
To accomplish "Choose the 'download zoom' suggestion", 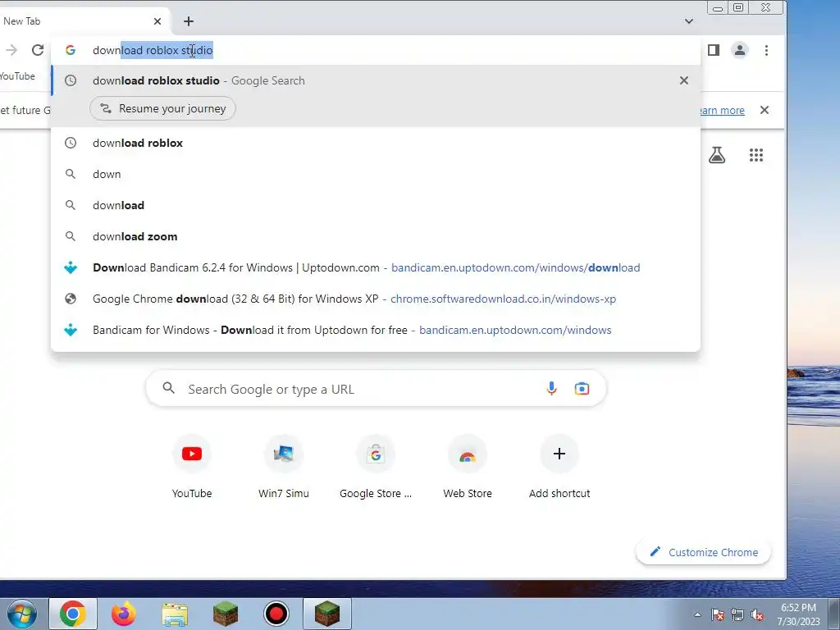I will pyautogui.click(x=376, y=236).
